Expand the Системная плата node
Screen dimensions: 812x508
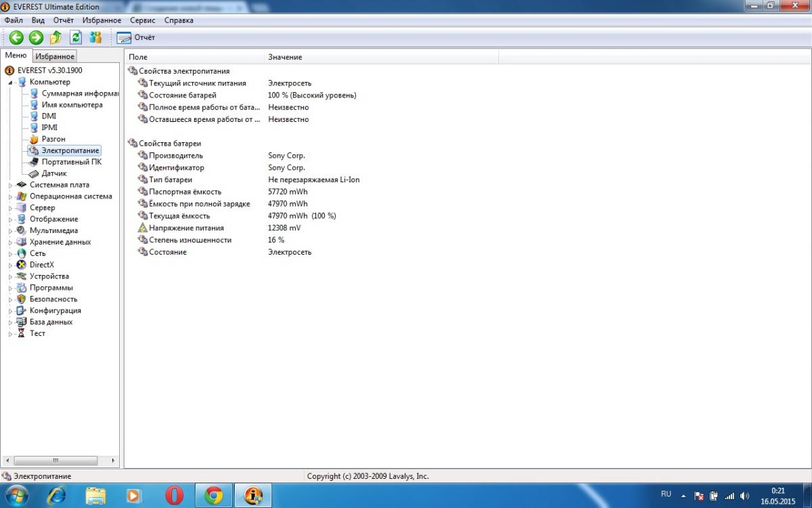tap(10, 185)
